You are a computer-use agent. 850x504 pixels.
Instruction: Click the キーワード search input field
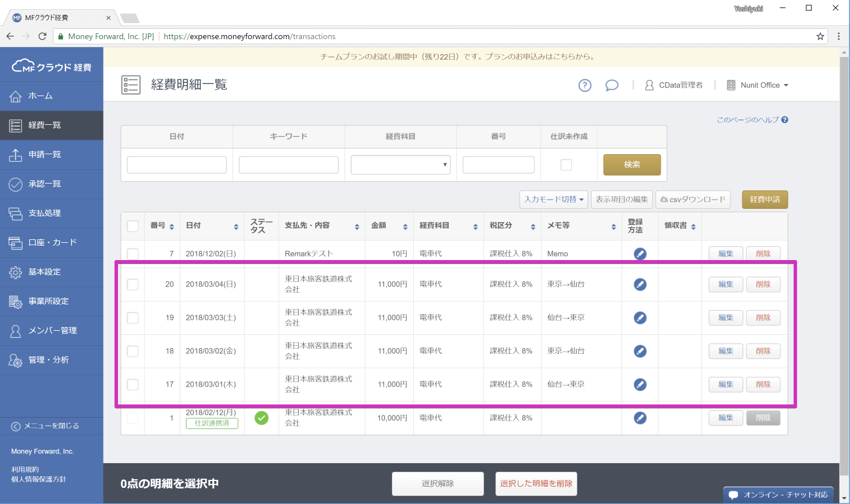point(288,165)
